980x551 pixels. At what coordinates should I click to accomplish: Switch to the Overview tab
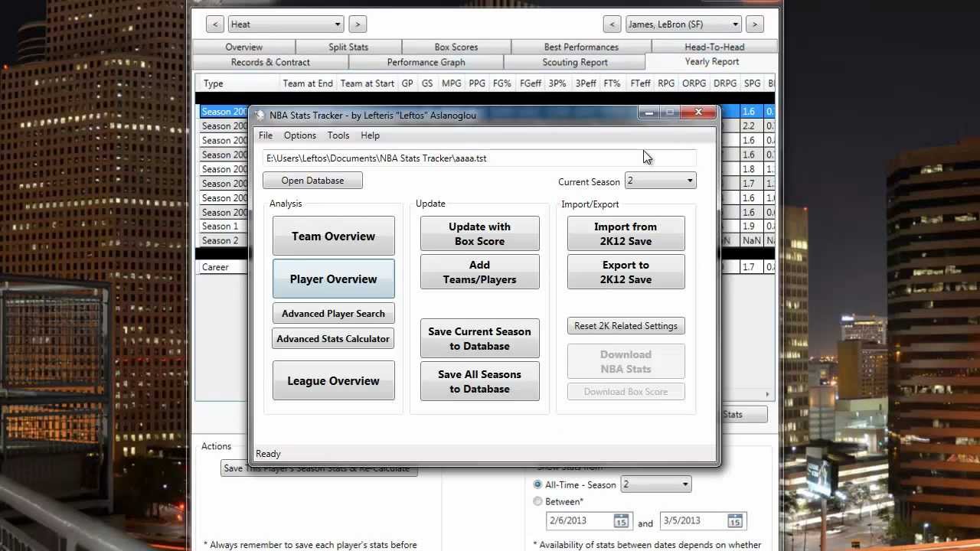244,47
